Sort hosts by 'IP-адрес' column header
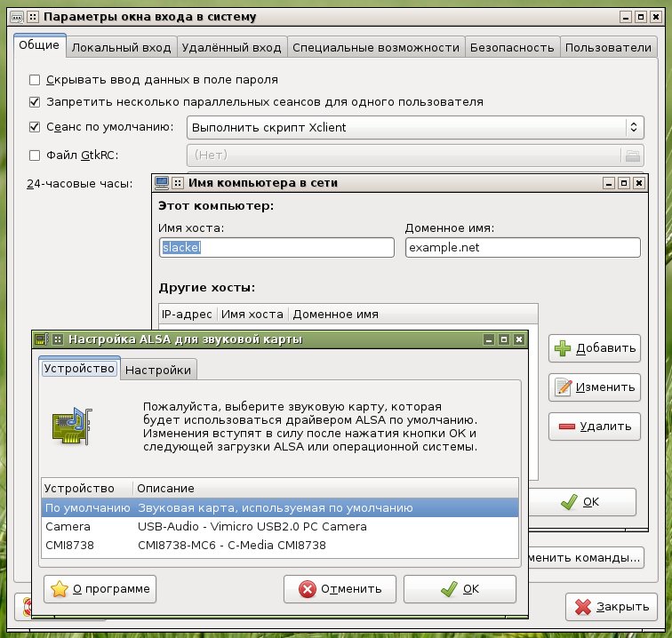Image resolution: width=672 pixels, height=638 pixels. [x=188, y=315]
